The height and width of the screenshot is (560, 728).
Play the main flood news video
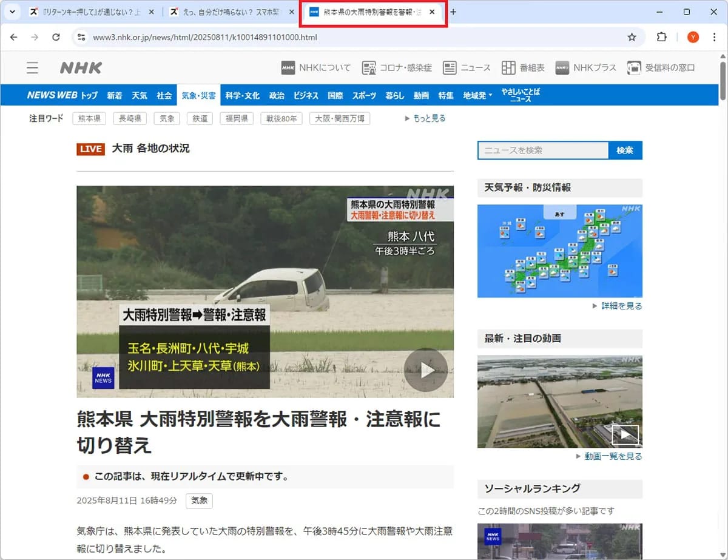coord(425,369)
